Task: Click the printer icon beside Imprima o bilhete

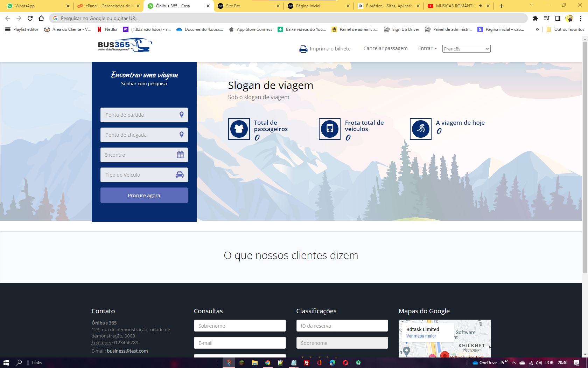Action: (303, 49)
